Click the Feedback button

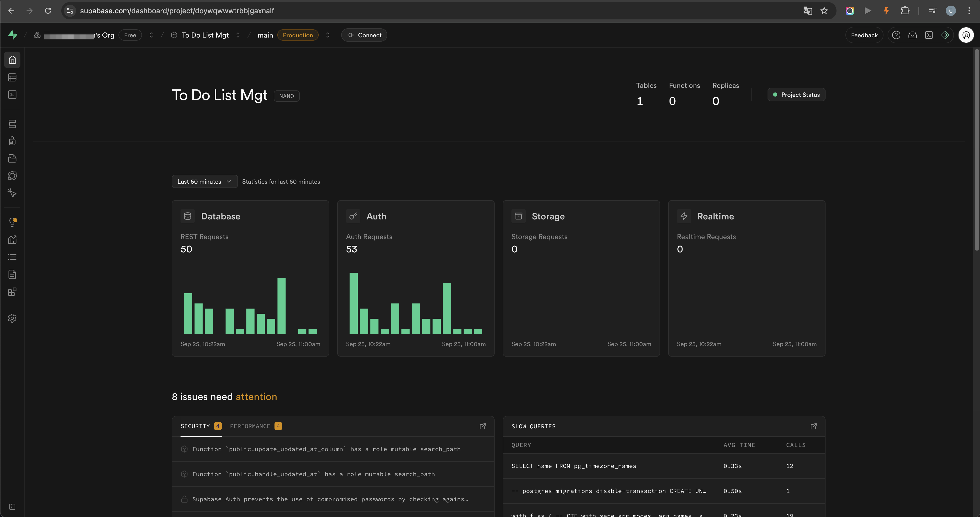pyautogui.click(x=864, y=35)
